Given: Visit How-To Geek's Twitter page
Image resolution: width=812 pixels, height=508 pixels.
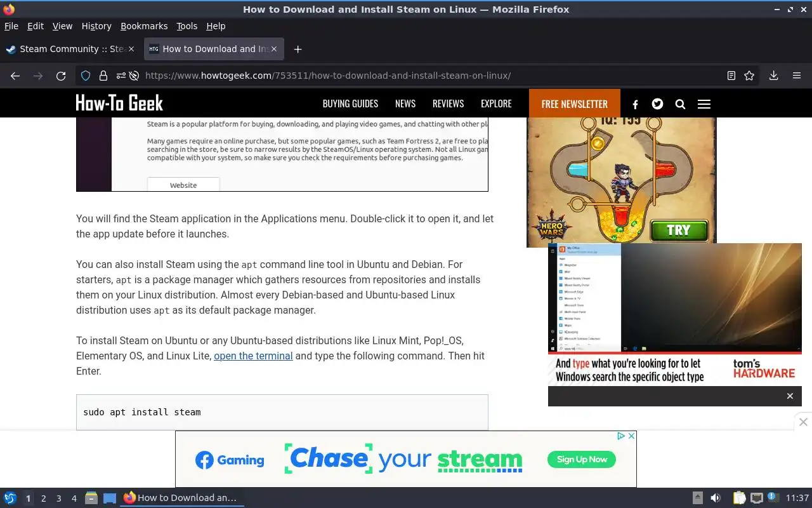Looking at the screenshot, I should click(x=657, y=104).
